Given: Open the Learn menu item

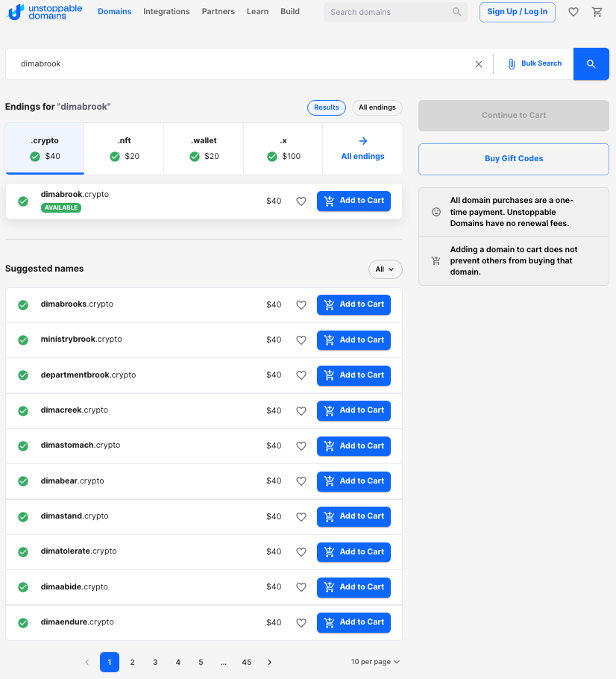Looking at the screenshot, I should point(257,12).
